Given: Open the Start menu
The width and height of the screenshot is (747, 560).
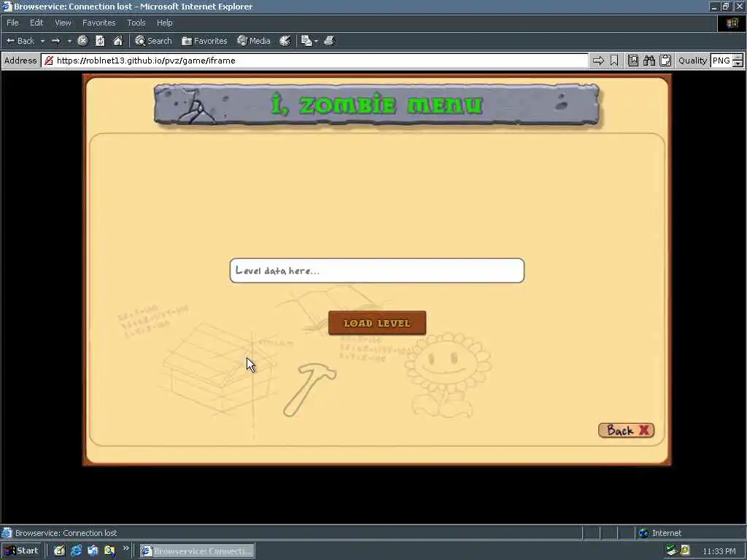Looking at the screenshot, I should click(x=22, y=551).
